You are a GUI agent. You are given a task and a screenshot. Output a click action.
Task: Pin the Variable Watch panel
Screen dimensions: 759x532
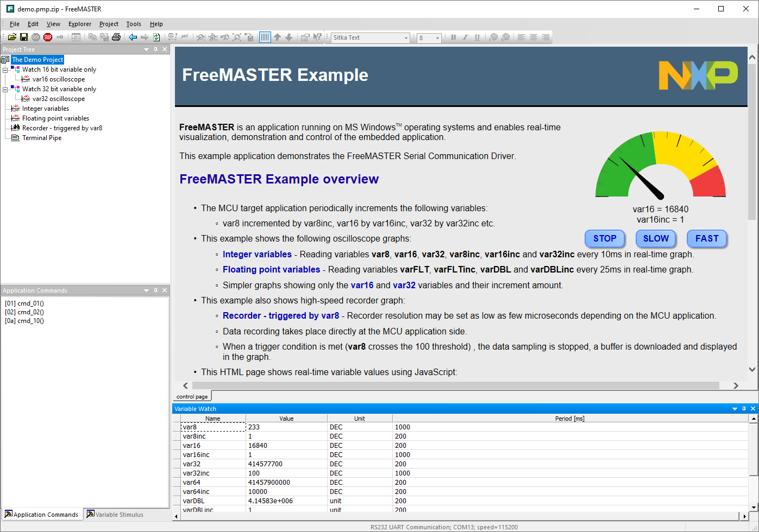coord(744,409)
